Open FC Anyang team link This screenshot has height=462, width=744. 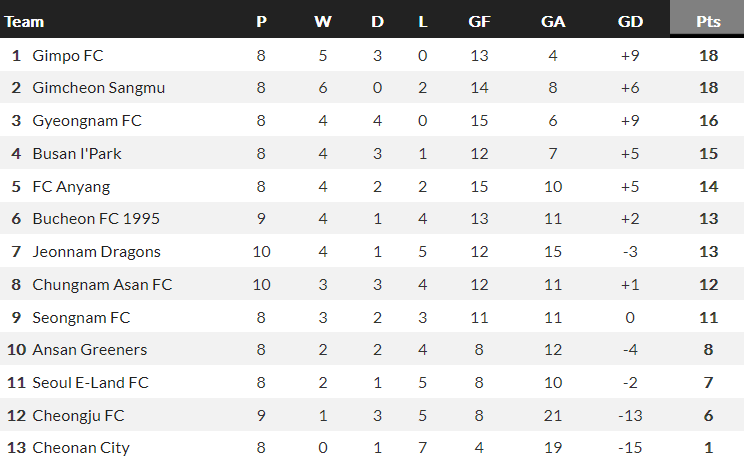click(71, 187)
